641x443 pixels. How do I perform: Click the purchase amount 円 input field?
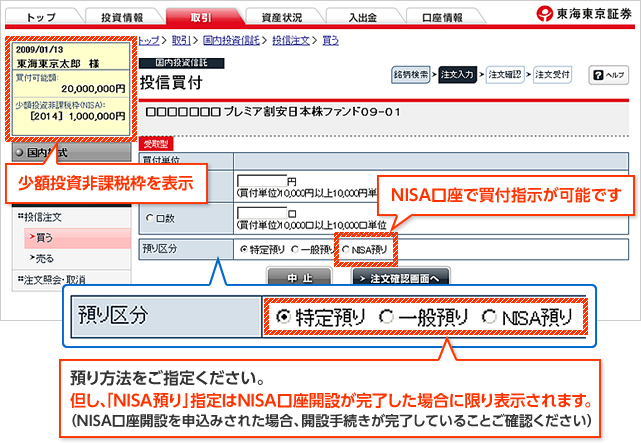(x=262, y=180)
